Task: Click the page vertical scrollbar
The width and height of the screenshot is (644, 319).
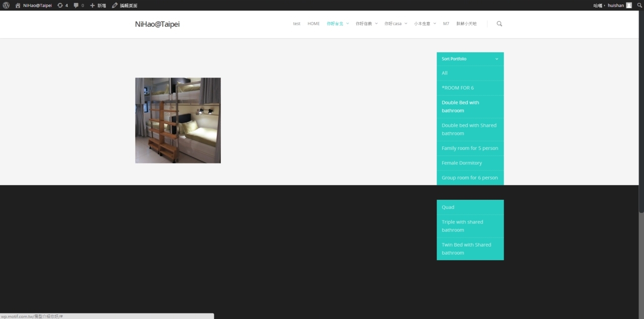Action: (641, 111)
